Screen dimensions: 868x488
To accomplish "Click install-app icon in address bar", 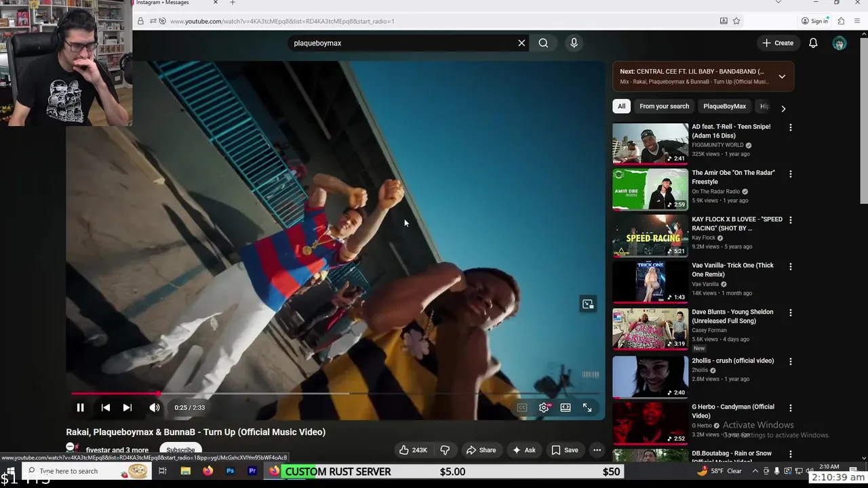I will tap(724, 21).
